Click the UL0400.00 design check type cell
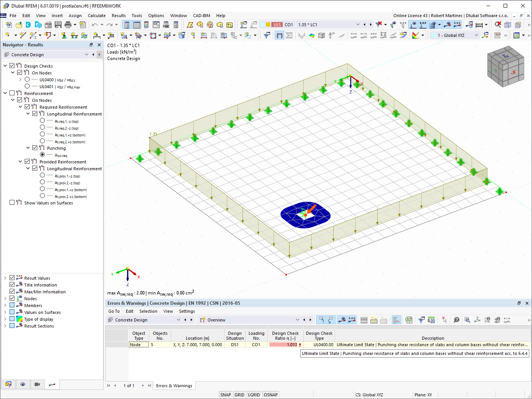The width and height of the screenshot is (532, 399). tap(319, 345)
